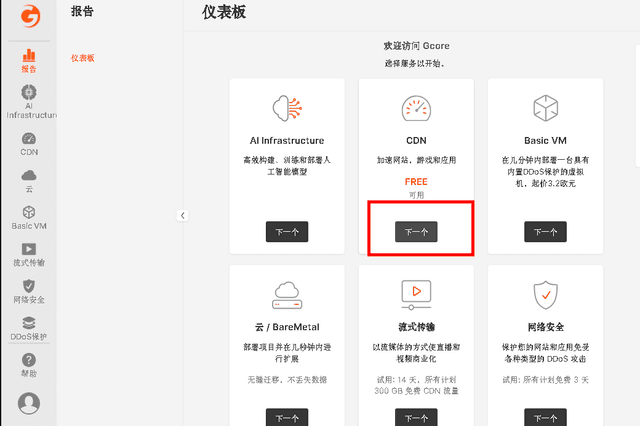640x426 pixels.
Task: Click 下一个 under AI Infrastructure card
Action: click(287, 232)
